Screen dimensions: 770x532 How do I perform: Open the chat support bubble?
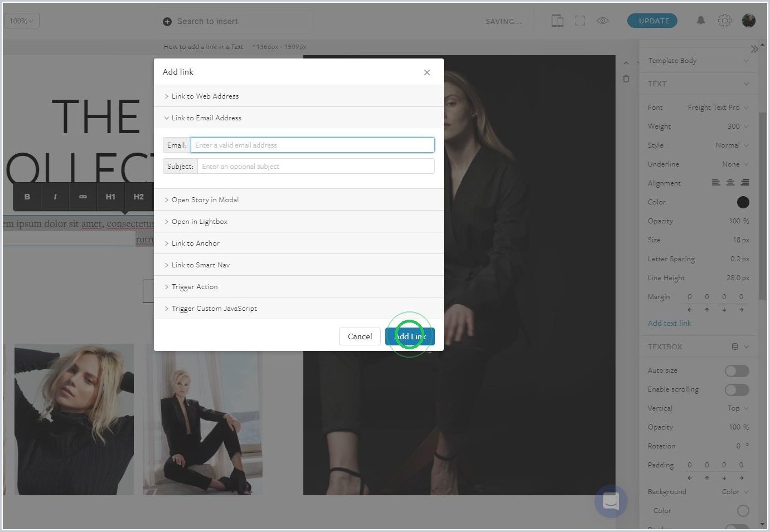611,501
